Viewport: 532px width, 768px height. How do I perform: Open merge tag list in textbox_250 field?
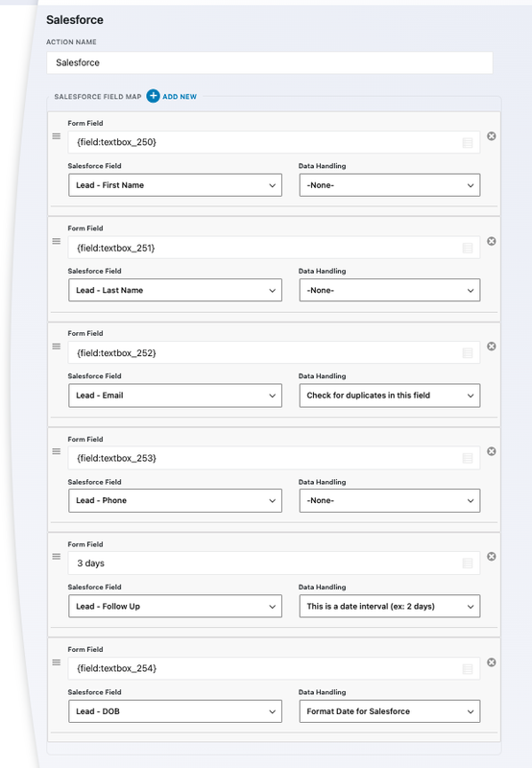click(x=468, y=142)
